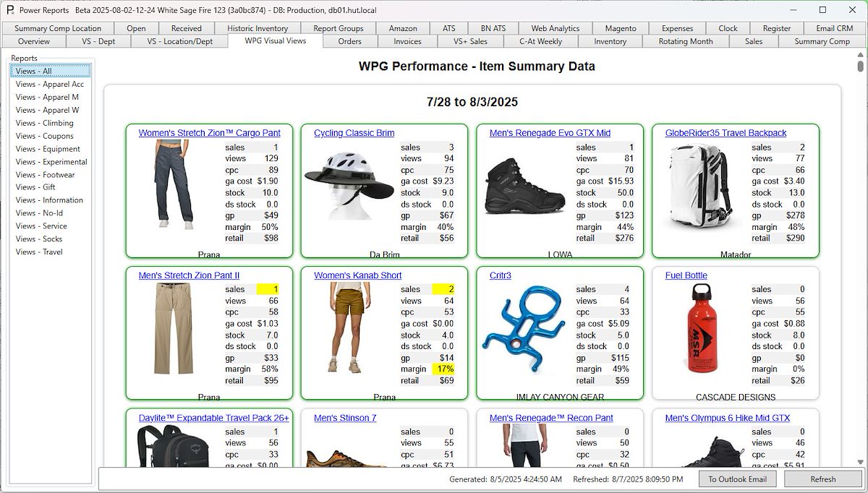Select the Amazon tab
This screenshot has height=493, width=868.
[403, 28]
